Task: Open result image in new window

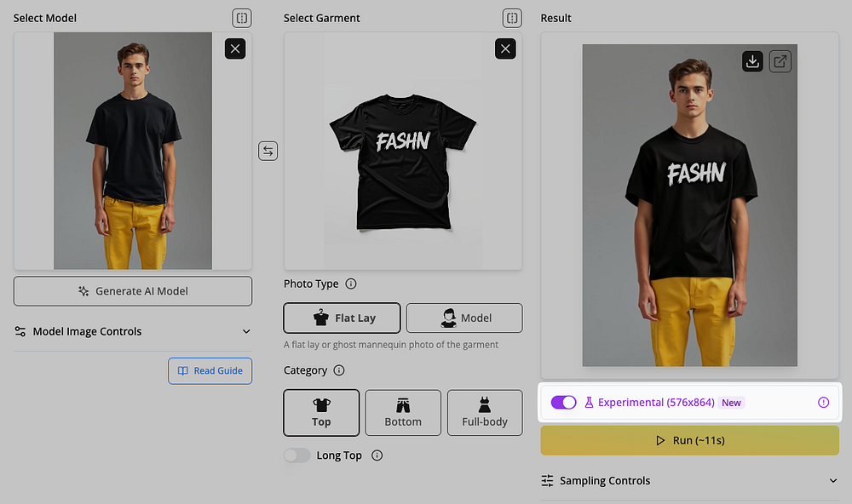Action: (x=780, y=61)
